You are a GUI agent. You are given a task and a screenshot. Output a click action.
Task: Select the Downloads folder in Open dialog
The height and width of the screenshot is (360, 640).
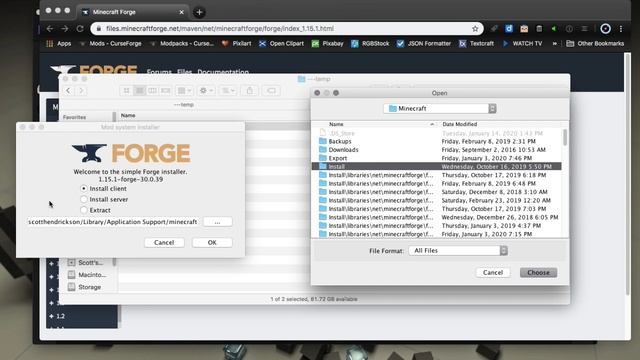coord(436,150)
